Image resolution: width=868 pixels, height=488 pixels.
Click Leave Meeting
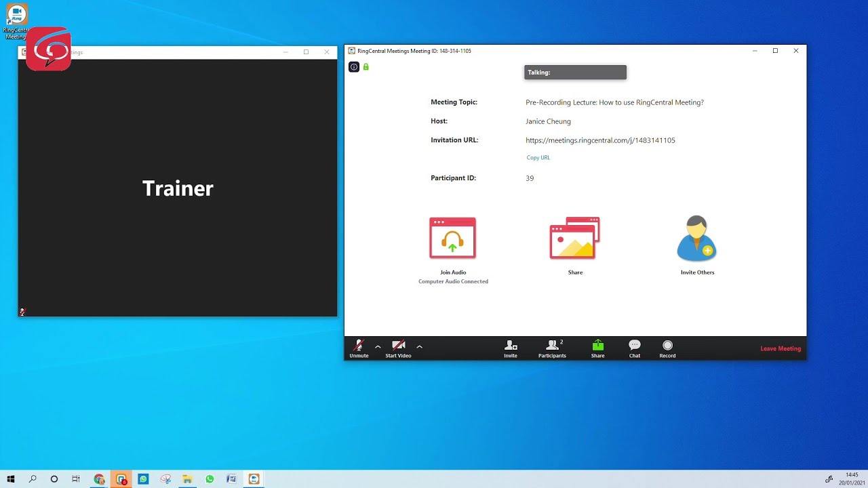(x=781, y=348)
